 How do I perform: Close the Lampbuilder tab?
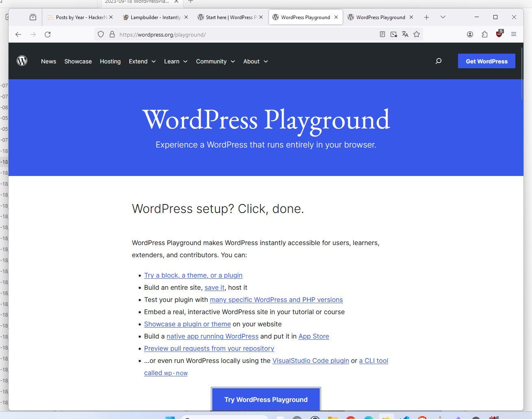pos(186,17)
